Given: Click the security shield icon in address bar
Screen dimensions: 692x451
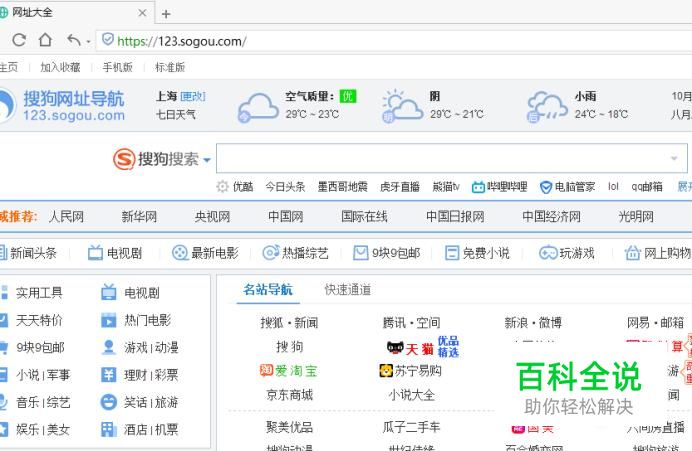Looking at the screenshot, I should pyautogui.click(x=108, y=40).
